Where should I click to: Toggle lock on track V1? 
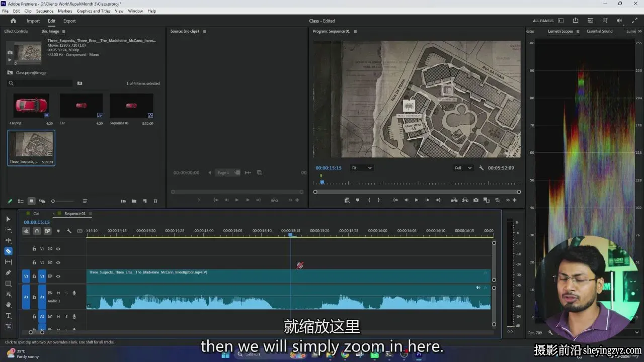34,276
